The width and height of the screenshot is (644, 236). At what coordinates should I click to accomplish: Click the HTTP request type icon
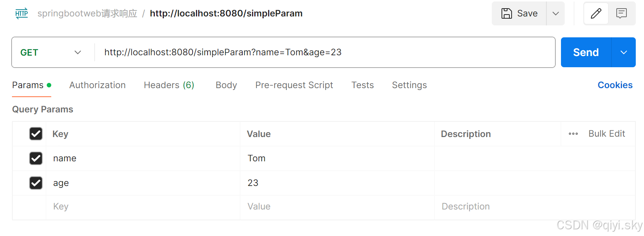pyautogui.click(x=22, y=13)
